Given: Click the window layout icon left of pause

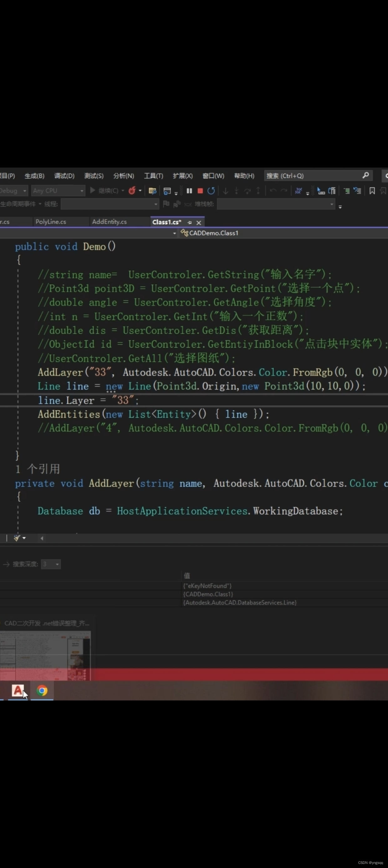Looking at the screenshot, I should [167, 191].
